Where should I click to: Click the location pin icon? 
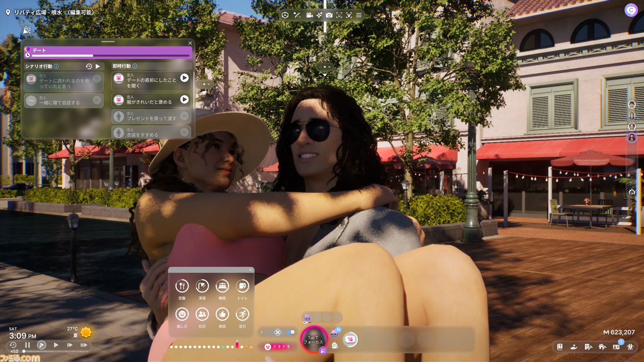(x=8, y=12)
